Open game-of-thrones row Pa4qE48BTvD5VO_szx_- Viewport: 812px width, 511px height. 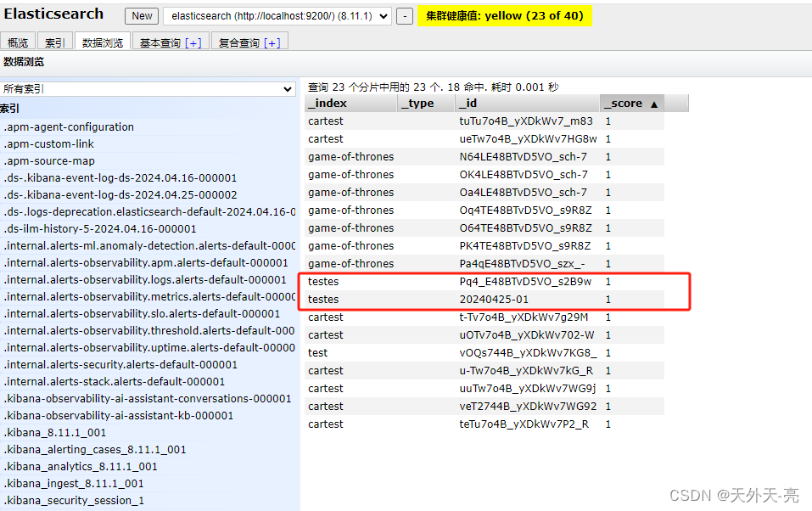tap(484, 264)
